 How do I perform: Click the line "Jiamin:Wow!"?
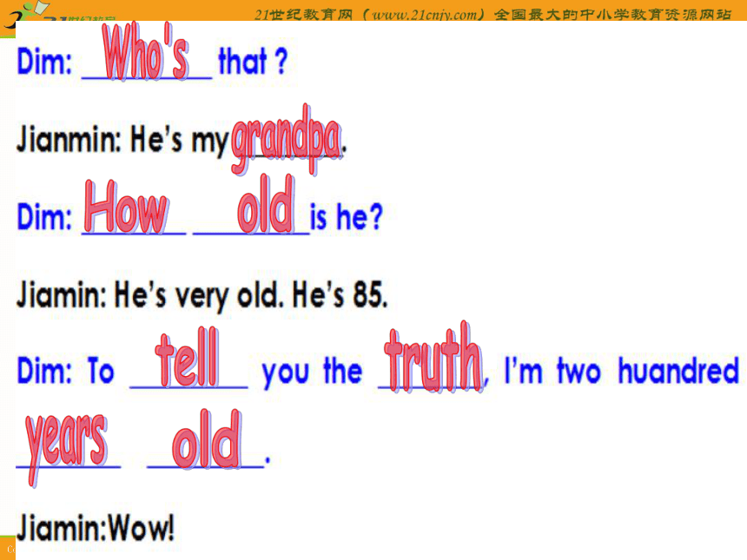(x=96, y=527)
